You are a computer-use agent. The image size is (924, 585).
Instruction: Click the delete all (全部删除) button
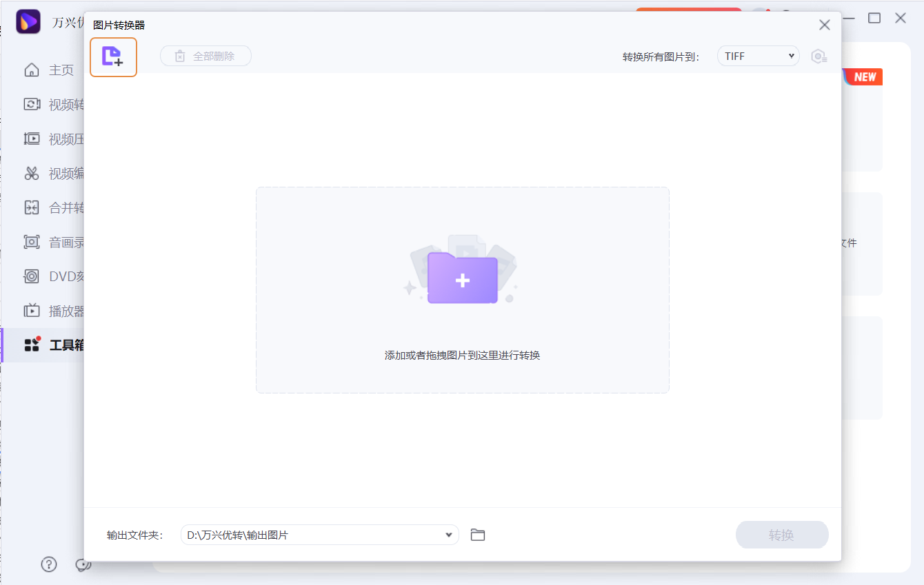205,56
